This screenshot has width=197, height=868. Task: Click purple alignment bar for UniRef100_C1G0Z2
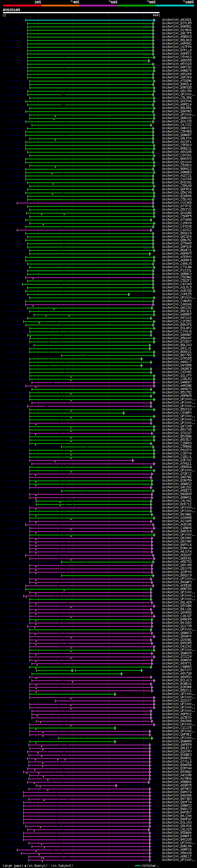point(85,230)
